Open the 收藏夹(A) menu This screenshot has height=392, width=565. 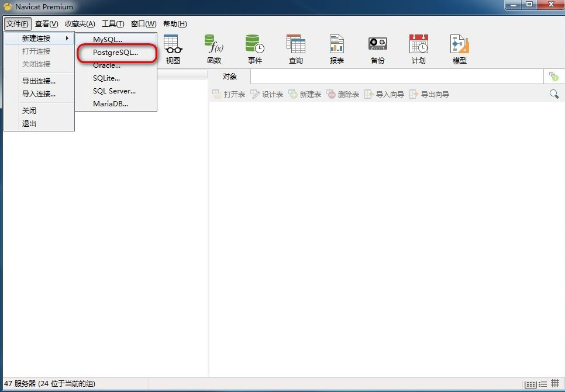(80, 24)
